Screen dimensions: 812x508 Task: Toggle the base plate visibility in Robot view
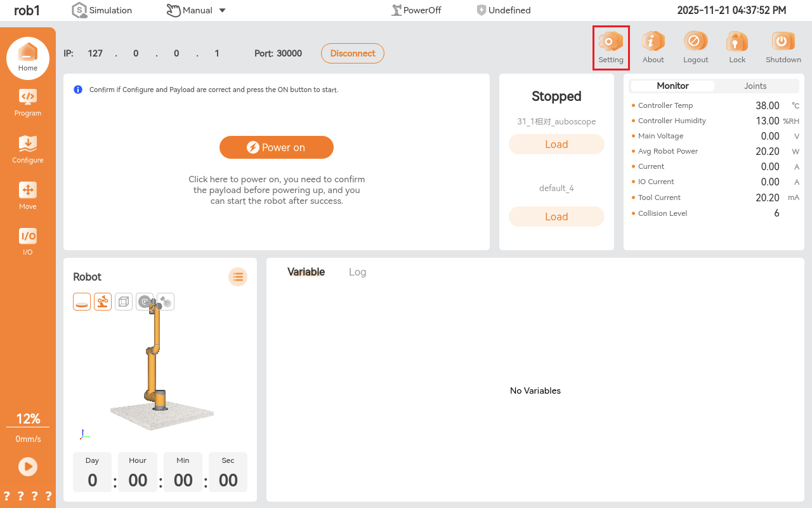(x=82, y=302)
